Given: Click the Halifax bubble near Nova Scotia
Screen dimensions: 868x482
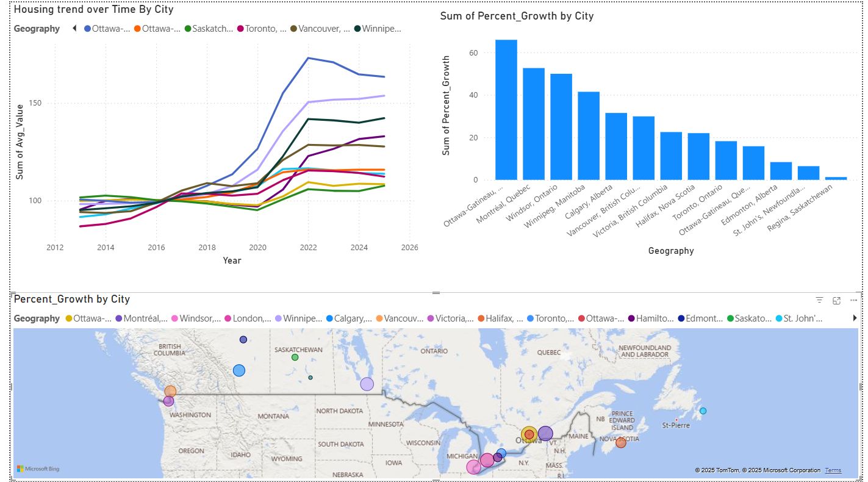Looking at the screenshot, I should click(620, 442).
